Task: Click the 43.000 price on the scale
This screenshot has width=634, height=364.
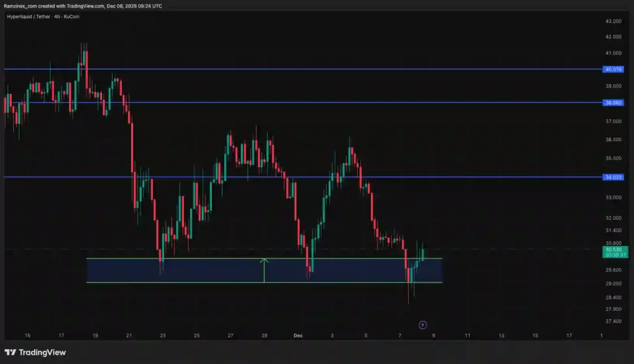Action: click(x=613, y=21)
